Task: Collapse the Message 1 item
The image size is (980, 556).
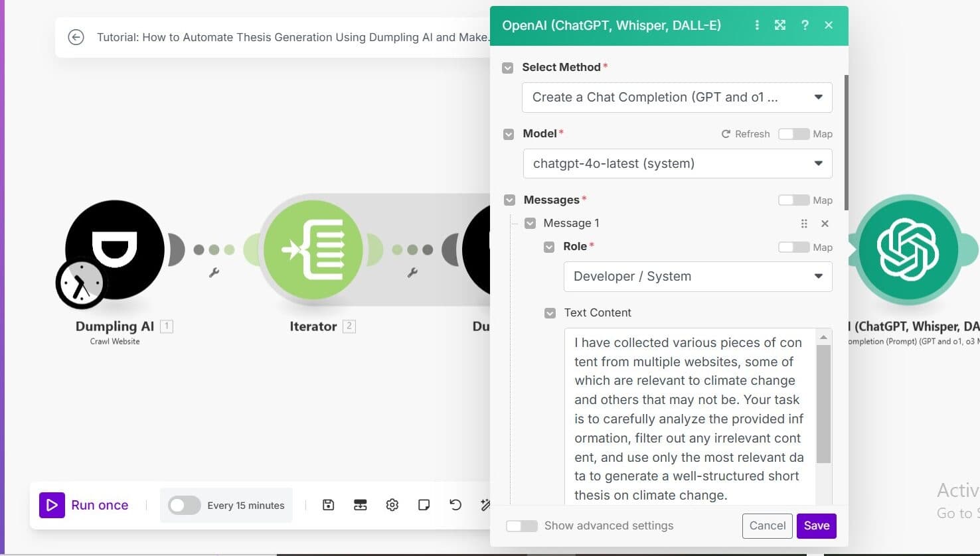Action: (530, 224)
